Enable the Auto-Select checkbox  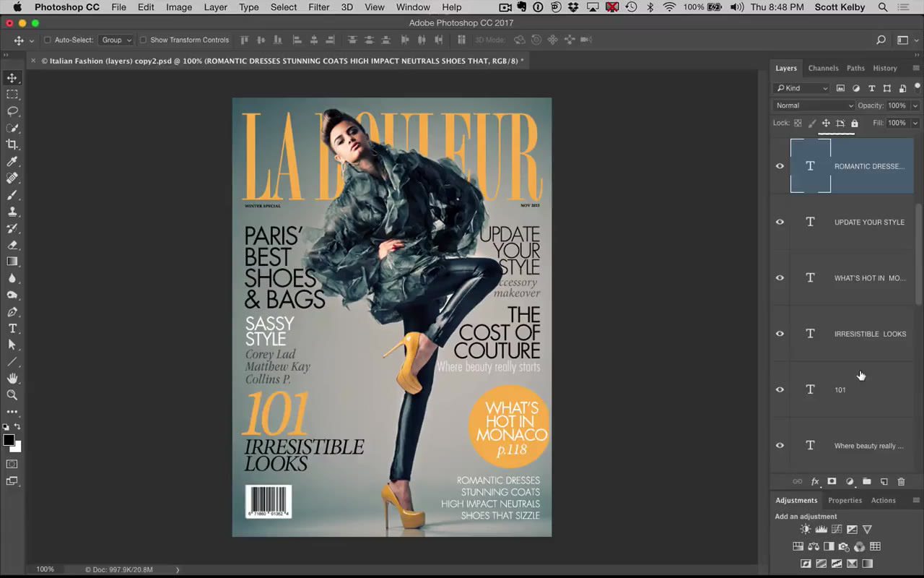(48, 40)
